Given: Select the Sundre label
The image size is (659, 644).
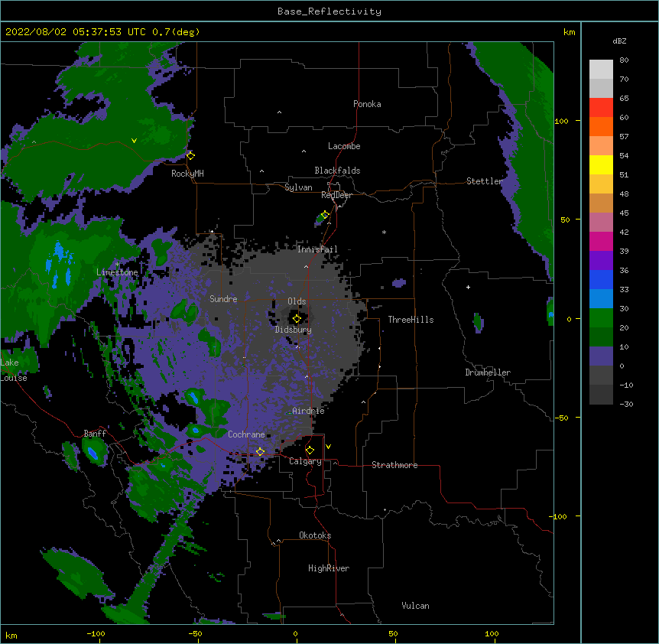Looking at the screenshot, I should tap(223, 299).
